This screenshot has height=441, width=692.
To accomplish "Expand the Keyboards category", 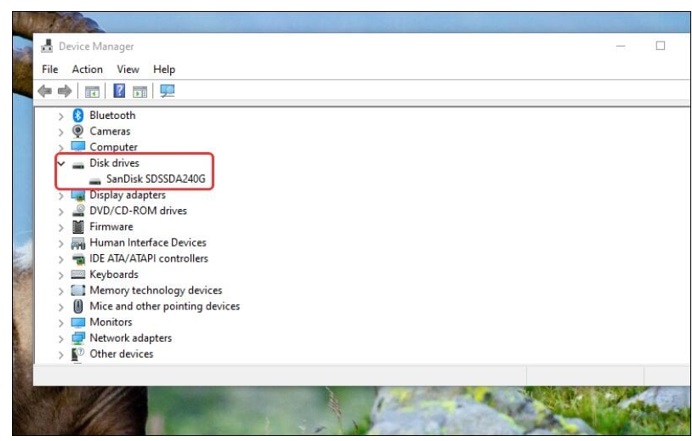I will (x=61, y=274).
